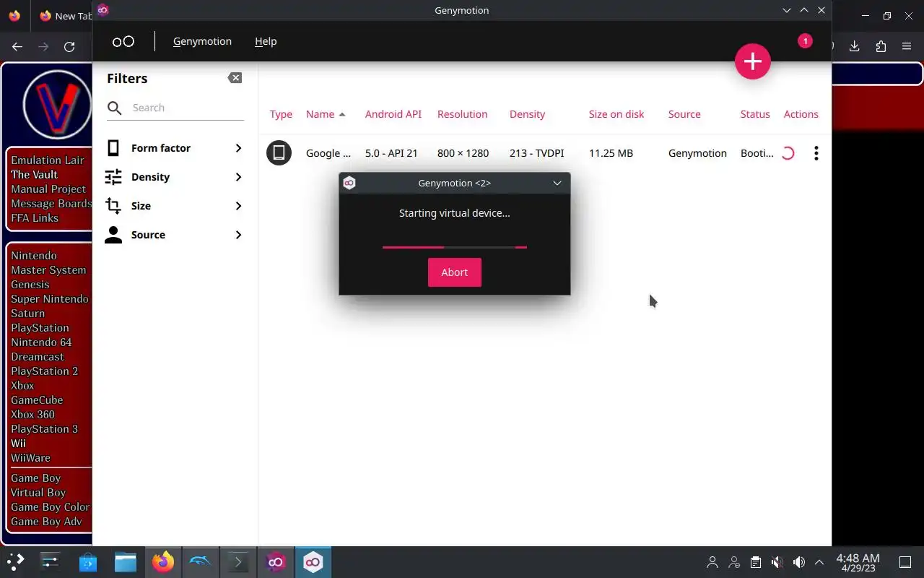The width and height of the screenshot is (924, 578).
Task: Click the Status column header
Action: point(755,114)
